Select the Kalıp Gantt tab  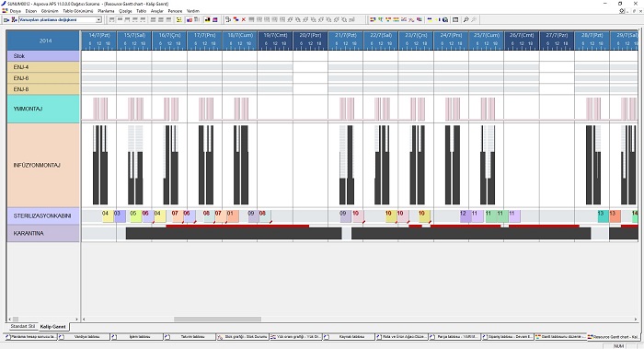(x=53, y=326)
